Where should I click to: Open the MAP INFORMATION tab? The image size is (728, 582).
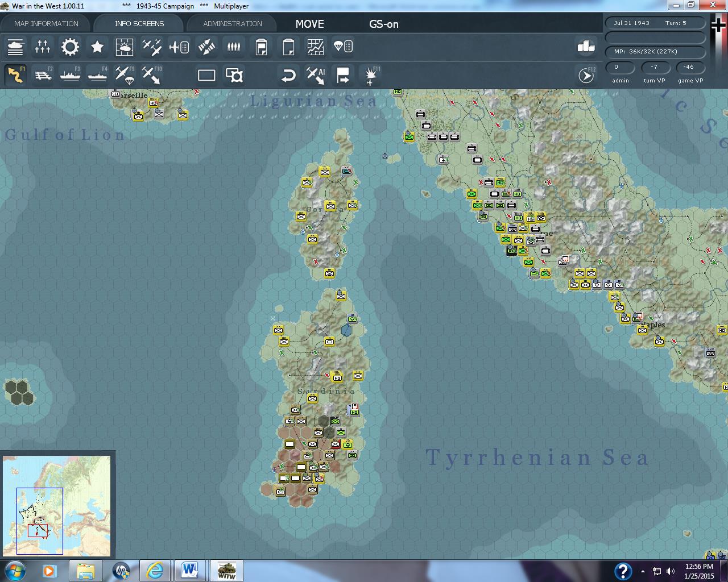pyautogui.click(x=46, y=23)
